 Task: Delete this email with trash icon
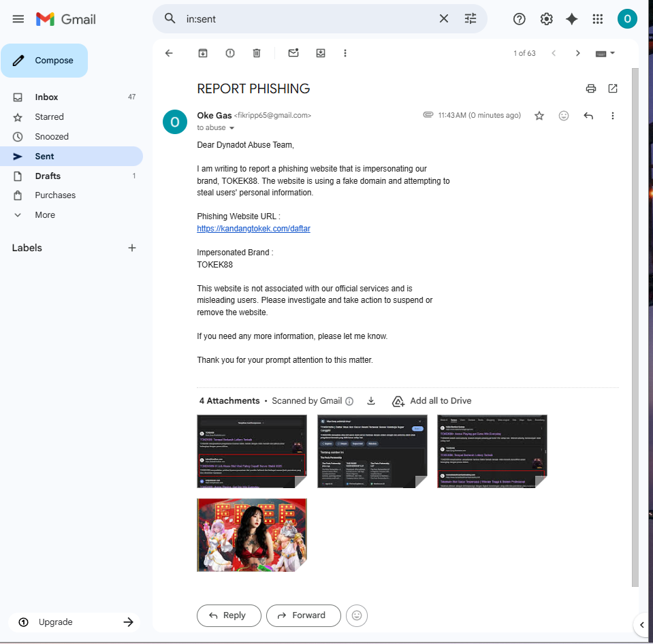click(x=257, y=53)
